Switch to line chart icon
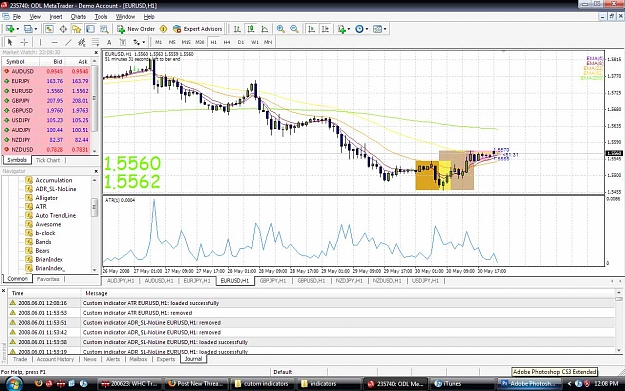The height and width of the screenshot is (391, 625). coord(265,29)
